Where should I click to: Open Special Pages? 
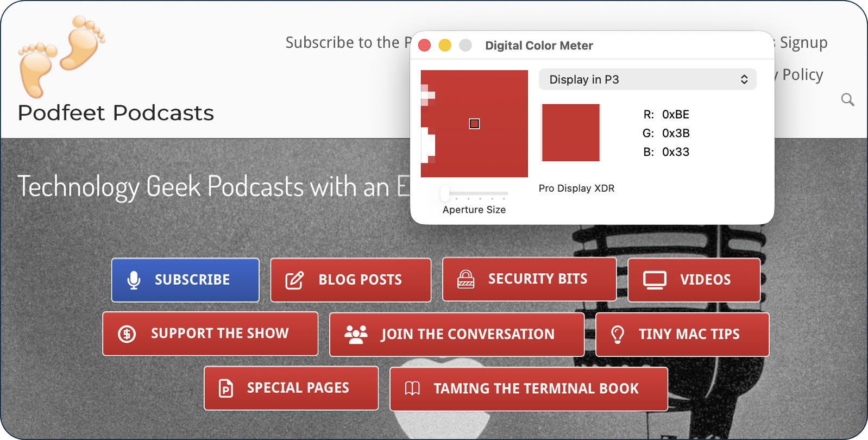291,388
